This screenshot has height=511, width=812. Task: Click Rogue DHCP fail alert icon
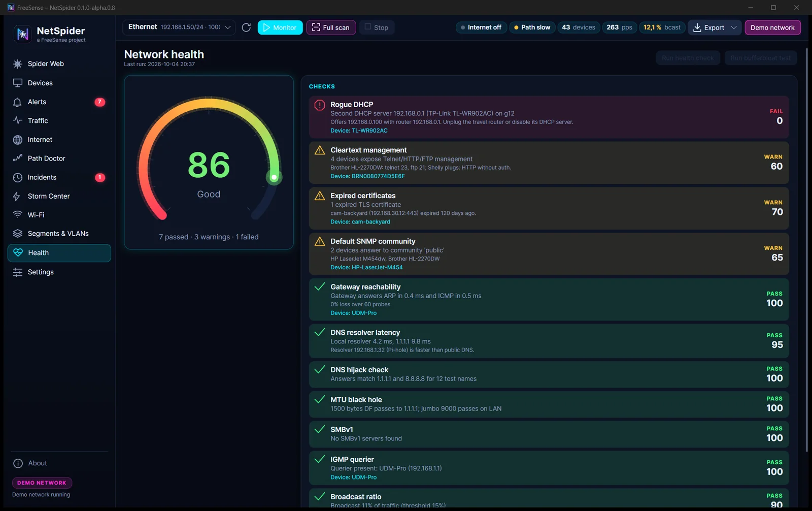coord(320,105)
